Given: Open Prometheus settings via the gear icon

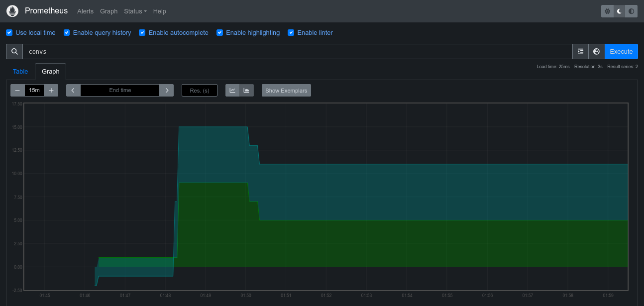Looking at the screenshot, I should coord(607,11).
